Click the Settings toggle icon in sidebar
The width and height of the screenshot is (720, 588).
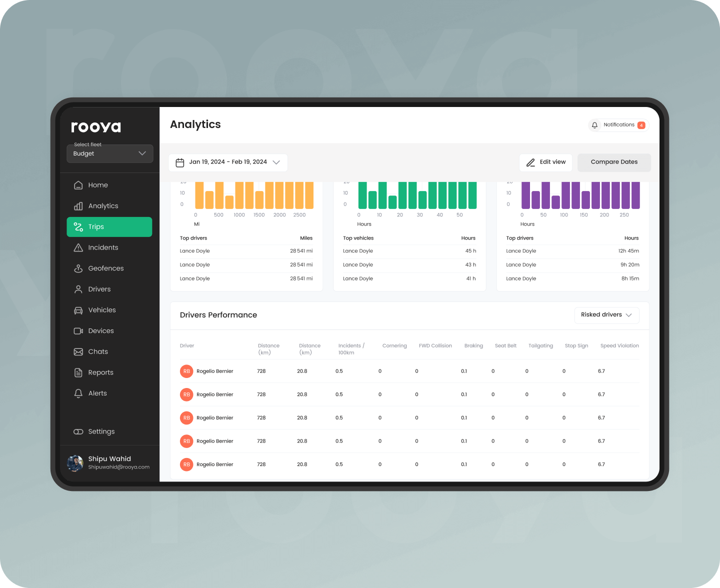click(78, 431)
